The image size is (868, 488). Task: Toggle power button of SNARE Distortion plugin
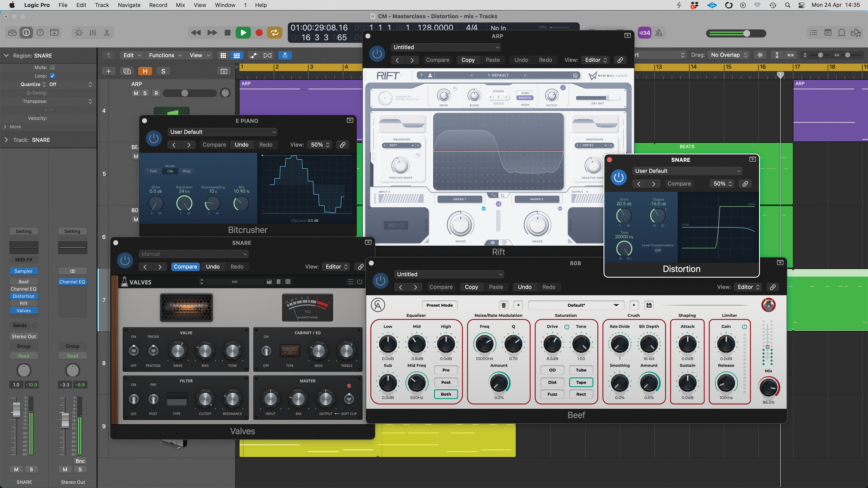coord(619,177)
